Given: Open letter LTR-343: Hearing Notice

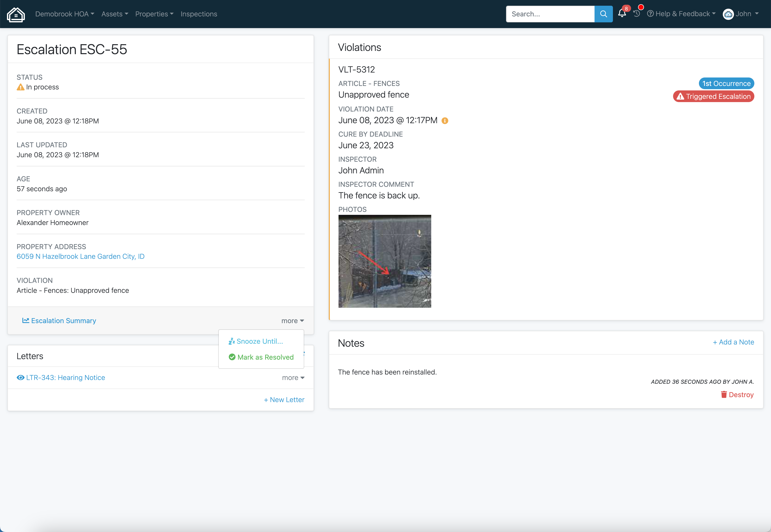Looking at the screenshot, I should point(61,377).
